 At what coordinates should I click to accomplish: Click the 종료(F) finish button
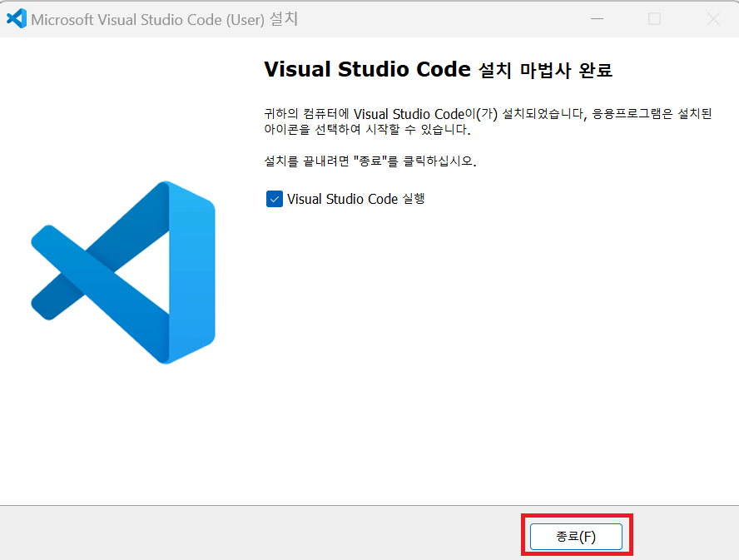coord(576,537)
